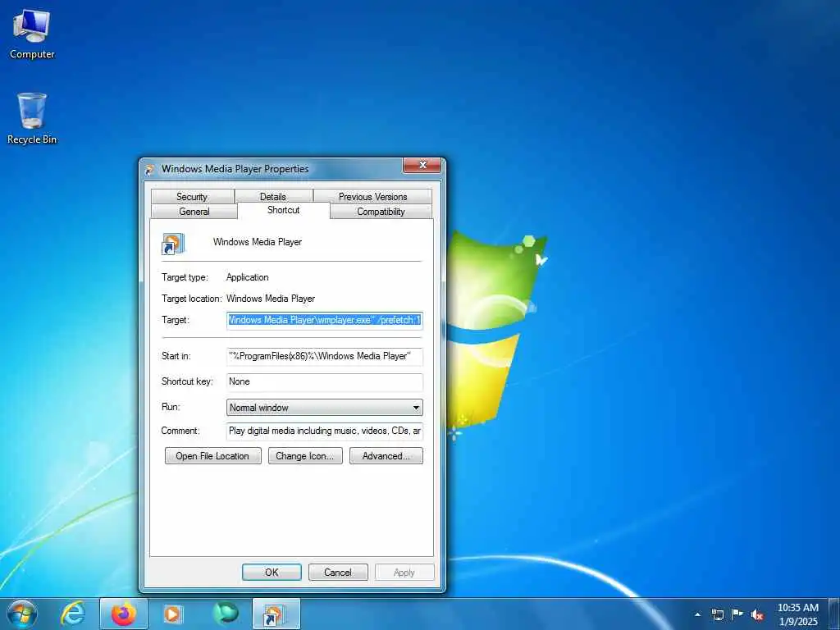840x630 pixels.
Task: Switch to the Security tab
Action: pyautogui.click(x=192, y=197)
